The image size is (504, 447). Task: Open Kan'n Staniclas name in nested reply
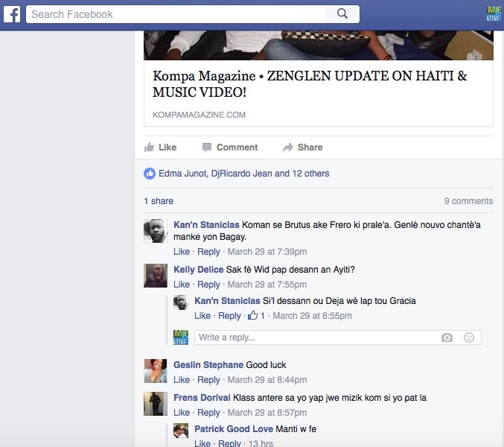click(x=227, y=301)
